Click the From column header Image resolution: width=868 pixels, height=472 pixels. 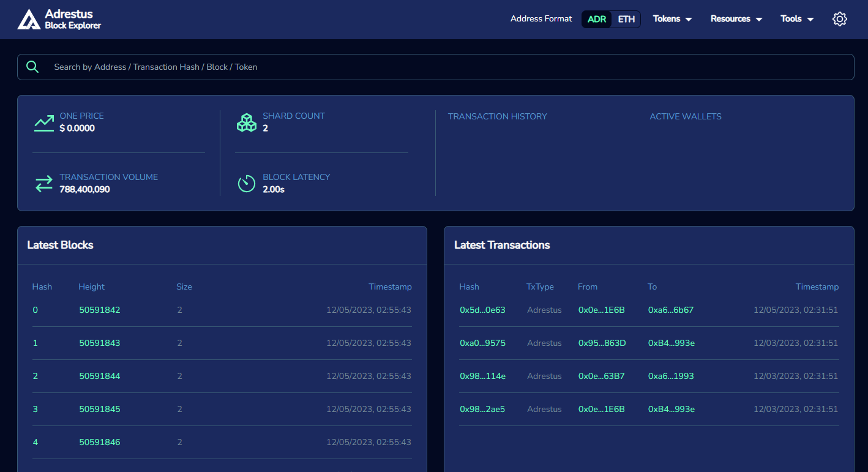[588, 287]
